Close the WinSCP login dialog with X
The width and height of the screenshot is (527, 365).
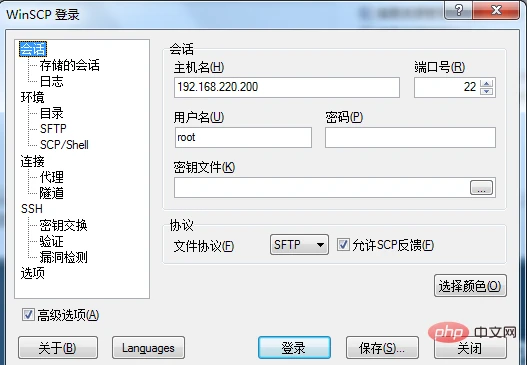tap(496, 10)
